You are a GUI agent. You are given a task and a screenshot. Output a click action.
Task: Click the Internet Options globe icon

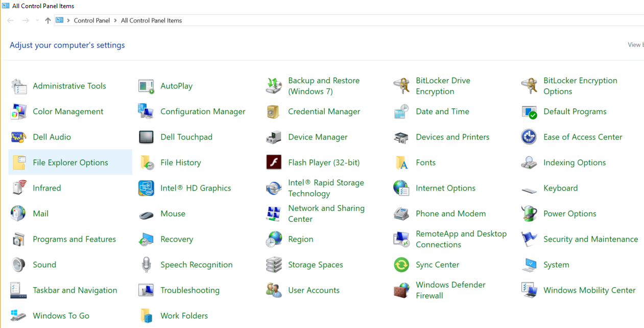point(402,189)
